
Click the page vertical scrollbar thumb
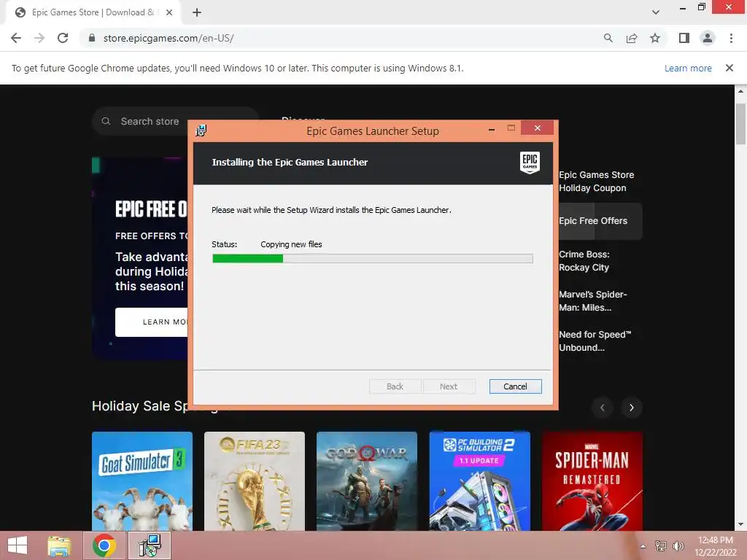(x=740, y=124)
